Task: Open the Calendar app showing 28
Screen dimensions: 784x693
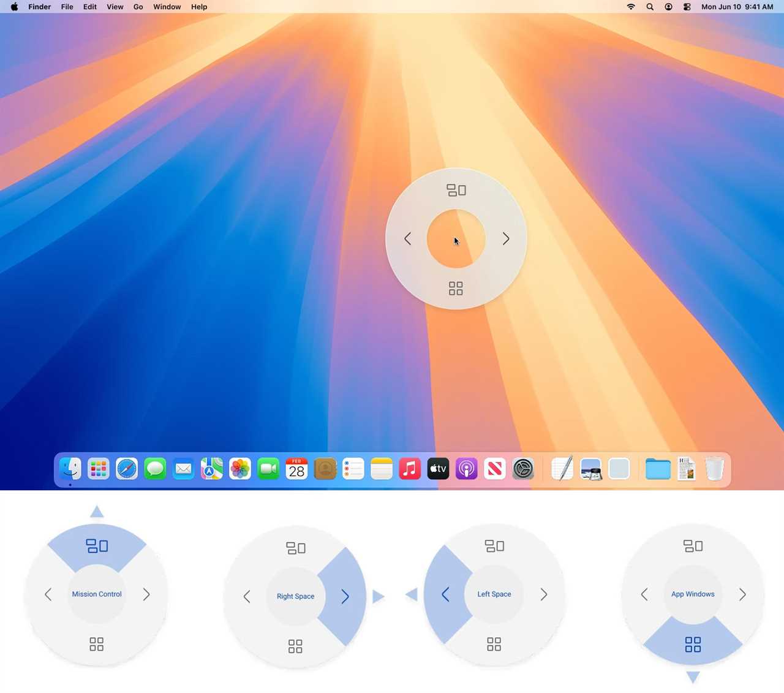Action: tap(296, 469)
